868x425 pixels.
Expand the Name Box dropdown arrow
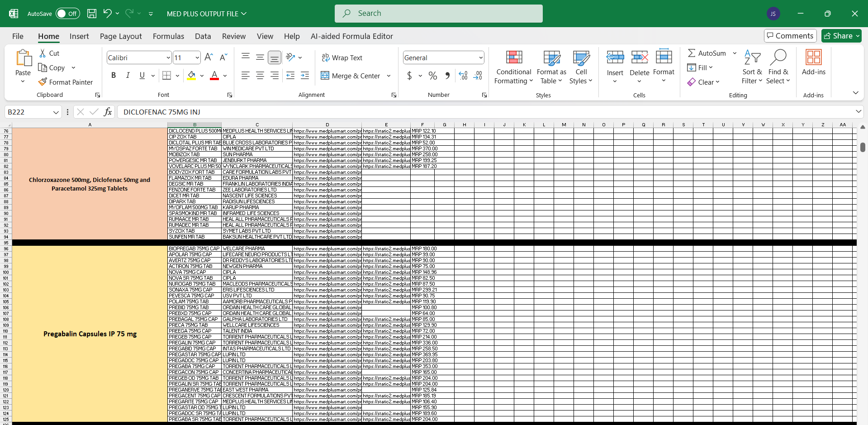tap(56, 112)
